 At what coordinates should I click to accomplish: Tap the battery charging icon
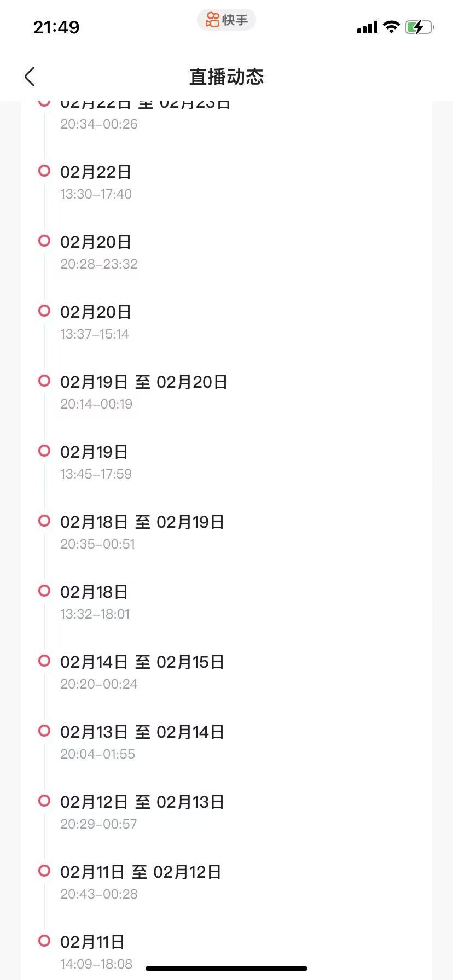click(419, 27)
